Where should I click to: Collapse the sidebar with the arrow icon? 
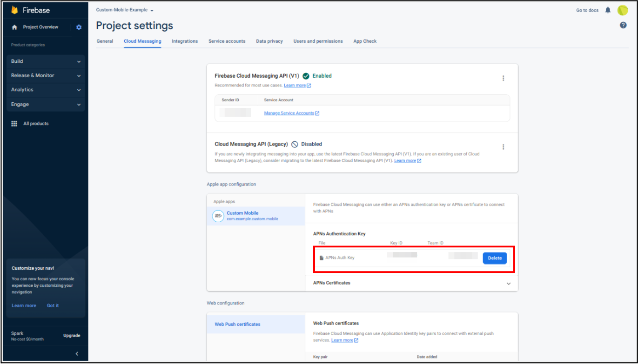click(x=77, y=354)
